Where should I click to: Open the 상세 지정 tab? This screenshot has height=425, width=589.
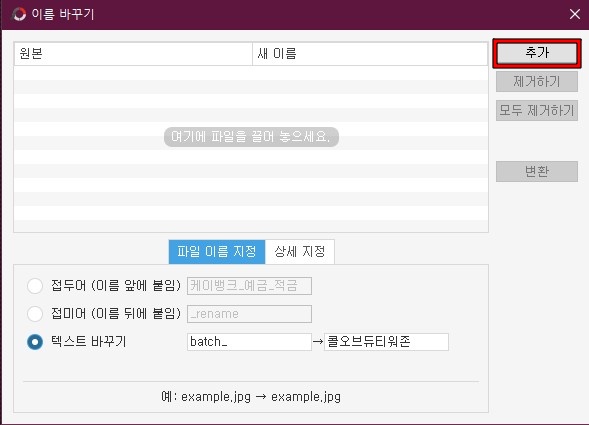tap(299, 251)
